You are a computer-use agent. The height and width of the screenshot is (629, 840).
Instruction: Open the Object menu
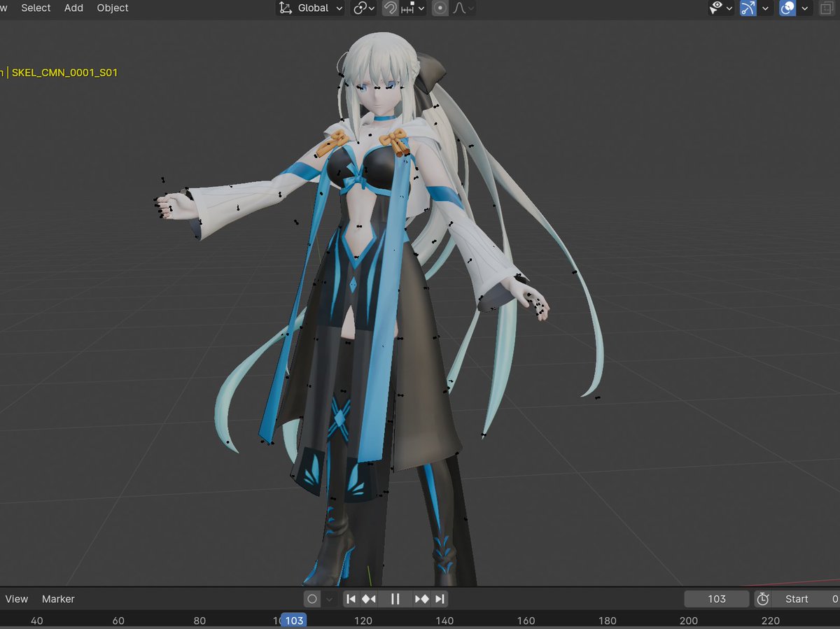tap(113, 8)
